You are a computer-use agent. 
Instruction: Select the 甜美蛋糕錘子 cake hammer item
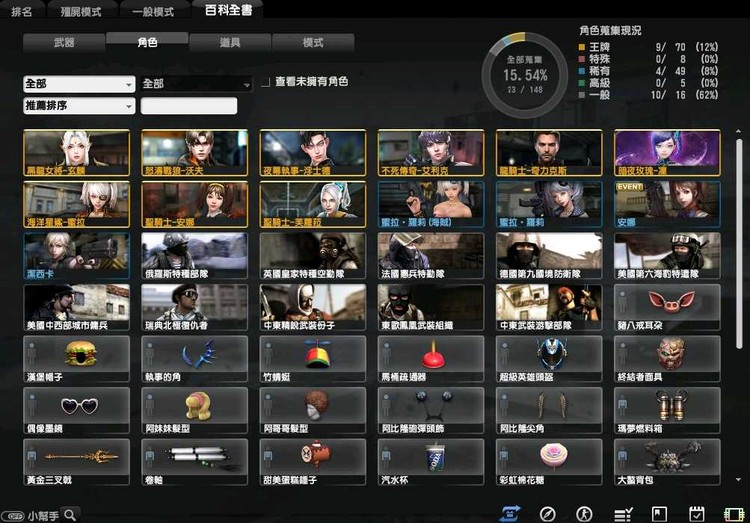click(313, 462)
